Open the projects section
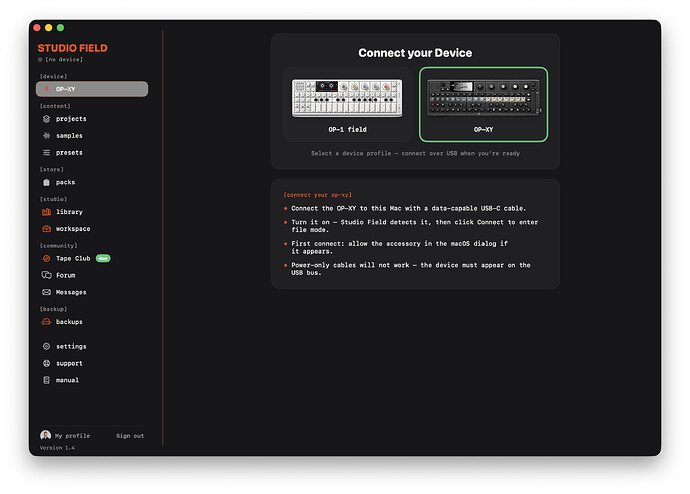690x494 pixels. point(92,119)
